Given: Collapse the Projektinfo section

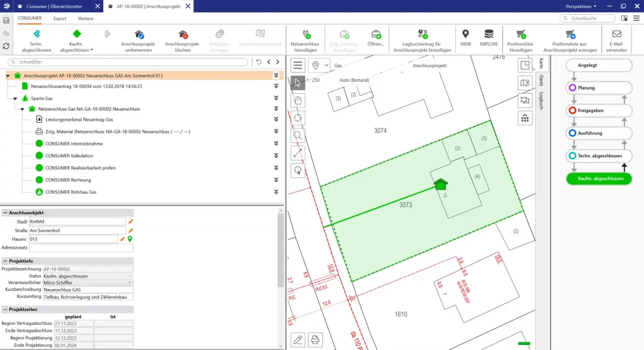Looking at the screenshot, I should pos(5,261).
